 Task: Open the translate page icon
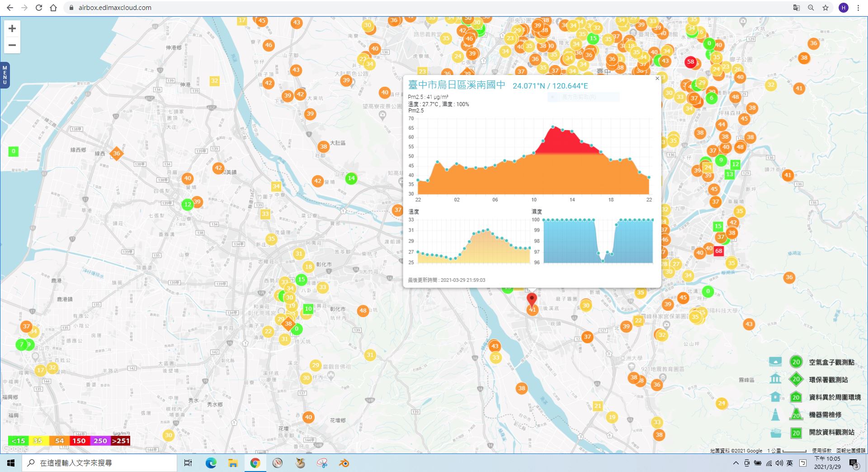(797, 8)
